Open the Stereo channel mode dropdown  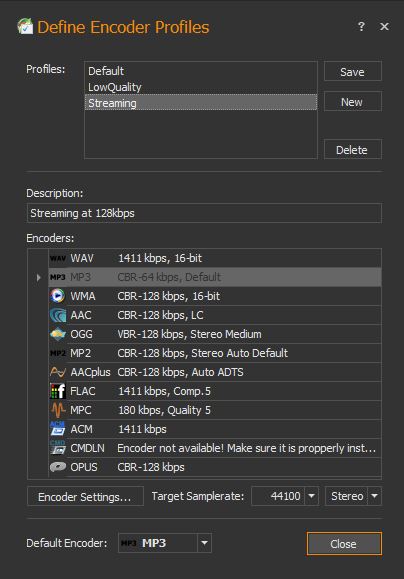[x=374, y=496]
